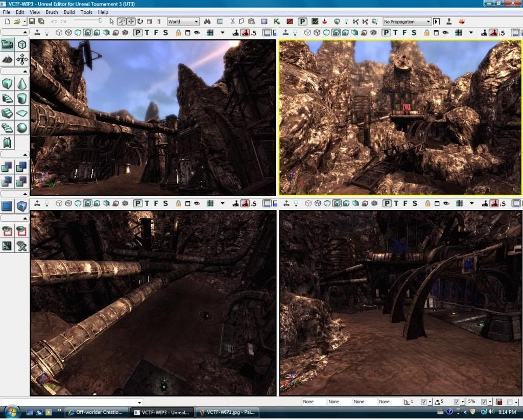Switch top-left viewport to Top T view
This screenshot has width=523, height=420.
[147, 33]
